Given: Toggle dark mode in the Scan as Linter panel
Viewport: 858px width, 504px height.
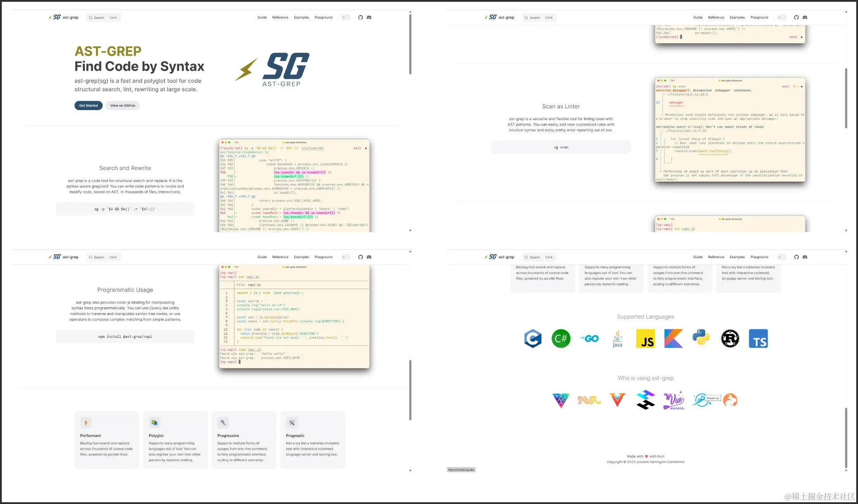Looking at the screenshot, I should pos(782,18).
